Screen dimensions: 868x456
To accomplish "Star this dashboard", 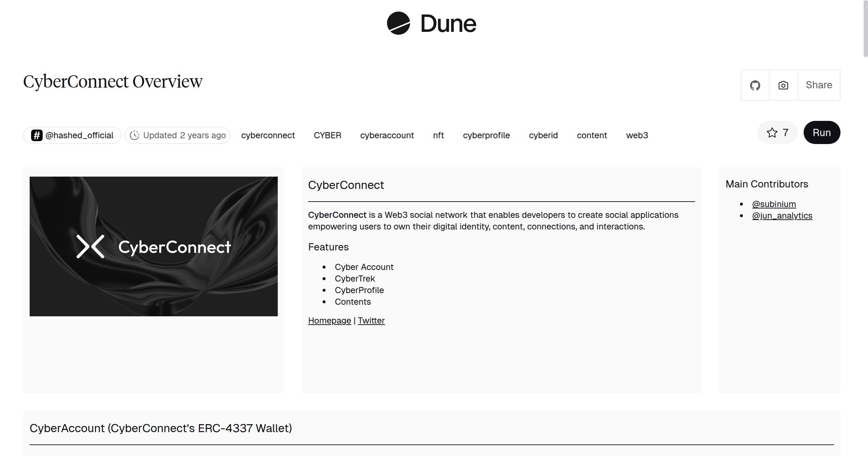I will coord(777,133).
